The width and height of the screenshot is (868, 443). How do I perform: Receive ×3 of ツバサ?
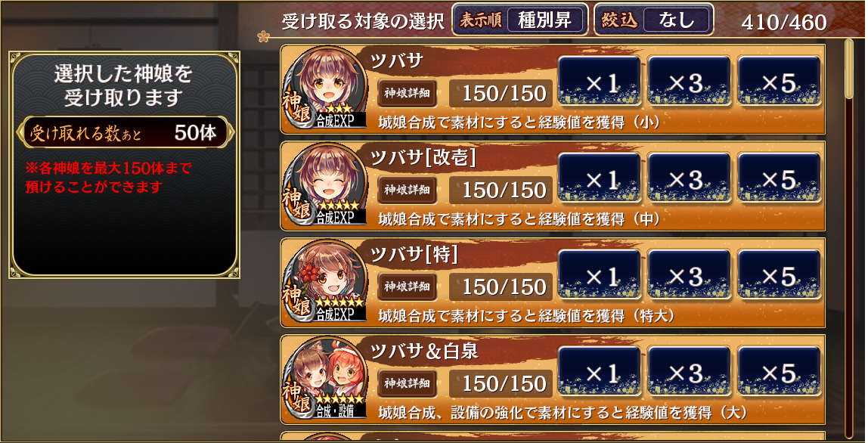tap(690, 81)
